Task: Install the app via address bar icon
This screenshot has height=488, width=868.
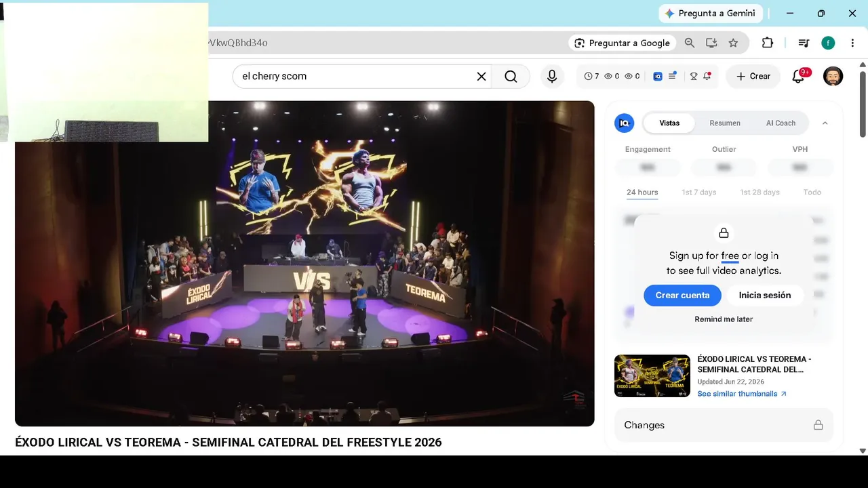Action: tap(711, 43)
